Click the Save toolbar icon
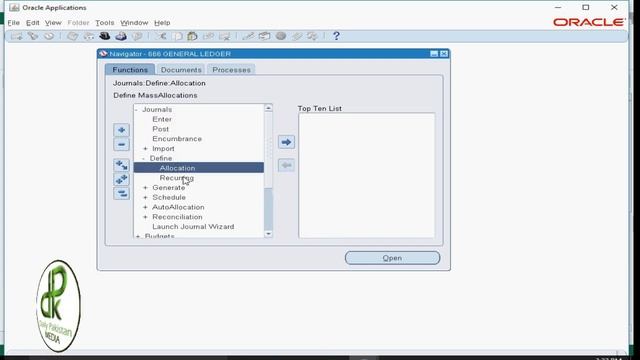Screen dimensions: 640x360 pos(73,36)
